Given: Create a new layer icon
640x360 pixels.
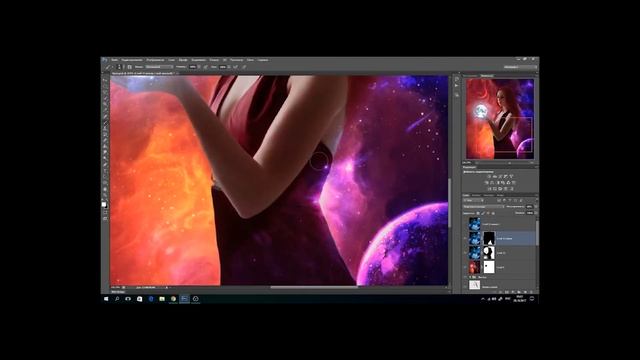Looking at the screenshot, I should pyautogui.click(x=525, y=292).
